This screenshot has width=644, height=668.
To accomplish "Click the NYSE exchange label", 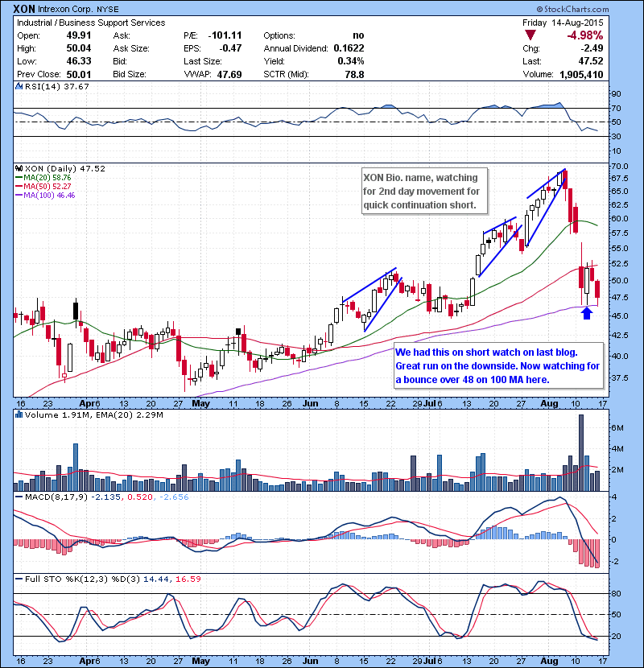I will [107, 10].
